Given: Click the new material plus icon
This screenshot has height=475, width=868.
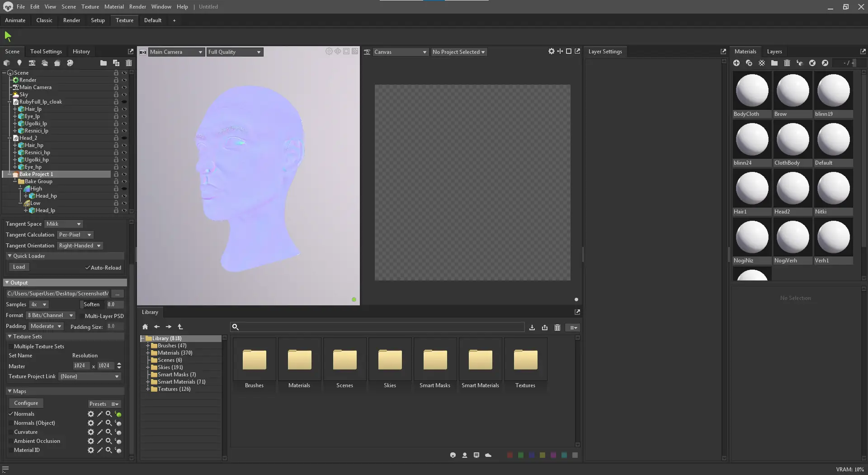Looking at the screenshot, I should [736, 63].
